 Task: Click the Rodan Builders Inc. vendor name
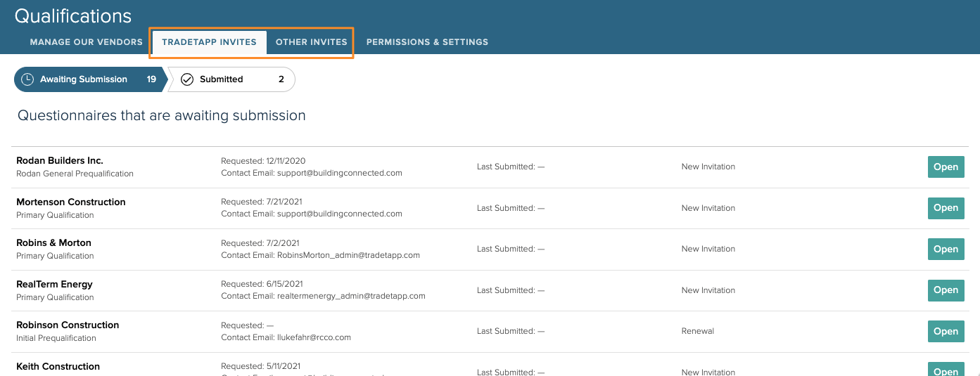(x=60, y=161)
